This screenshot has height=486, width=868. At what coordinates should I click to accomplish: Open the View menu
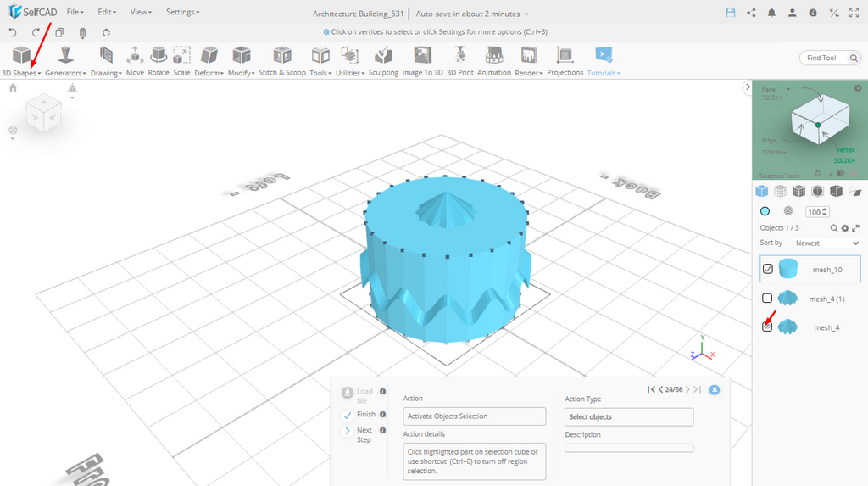(x=141, y=12)
